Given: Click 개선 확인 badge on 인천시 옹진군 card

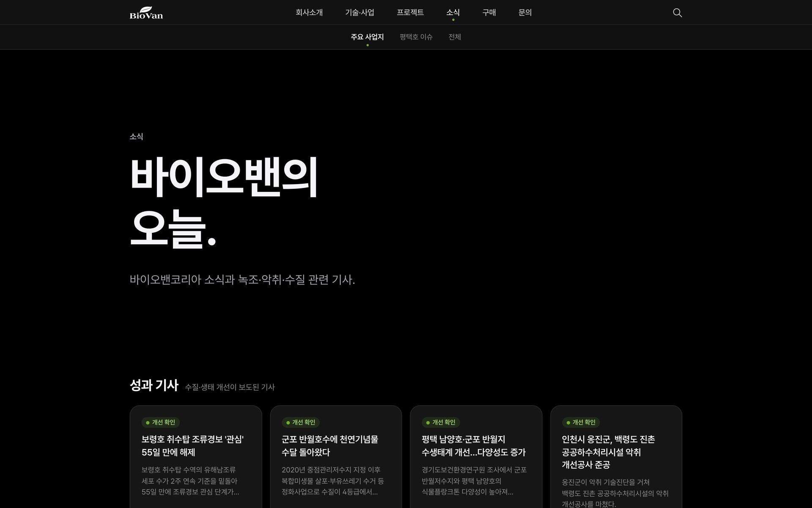Looking at the screenshot, I should point(581,422).
